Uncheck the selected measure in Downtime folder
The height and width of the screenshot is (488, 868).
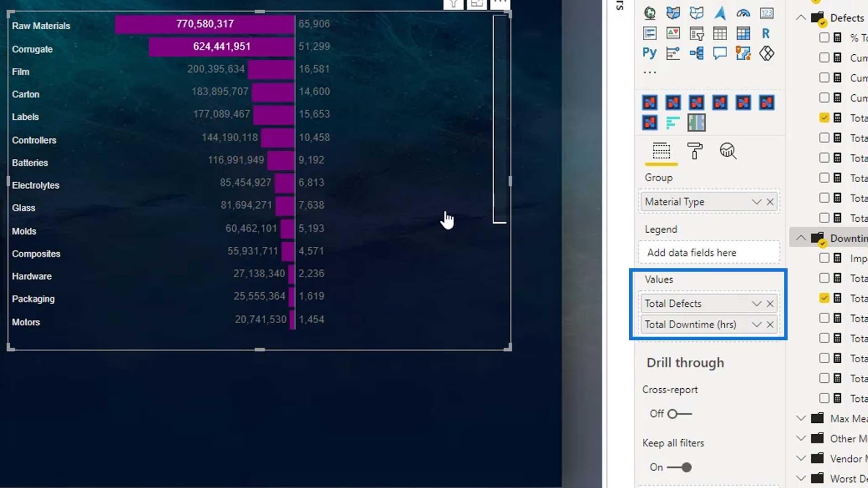coord(824,298)
